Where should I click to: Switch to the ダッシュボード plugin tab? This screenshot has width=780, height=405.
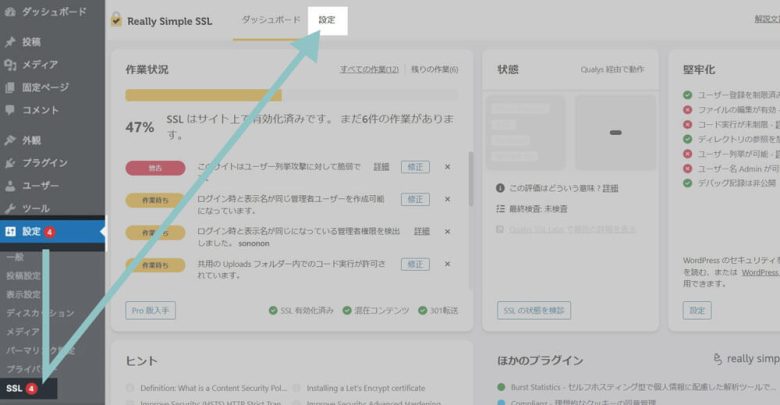click(271, 20)
